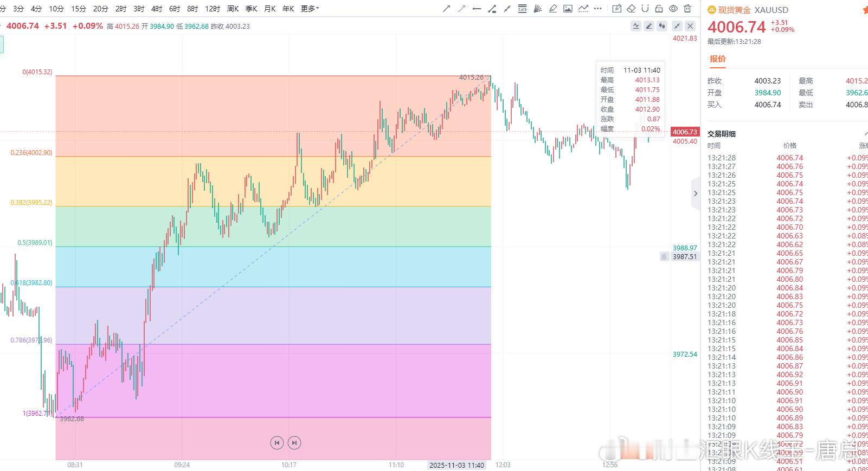The height and width of the screenshot is (471, 868).
Task: Click the pencil draw icon on the chart
Action: [x=649, y=26]
